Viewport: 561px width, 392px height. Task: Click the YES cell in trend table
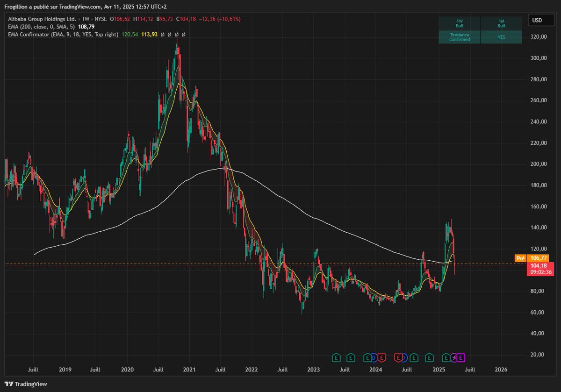(501, 37)
